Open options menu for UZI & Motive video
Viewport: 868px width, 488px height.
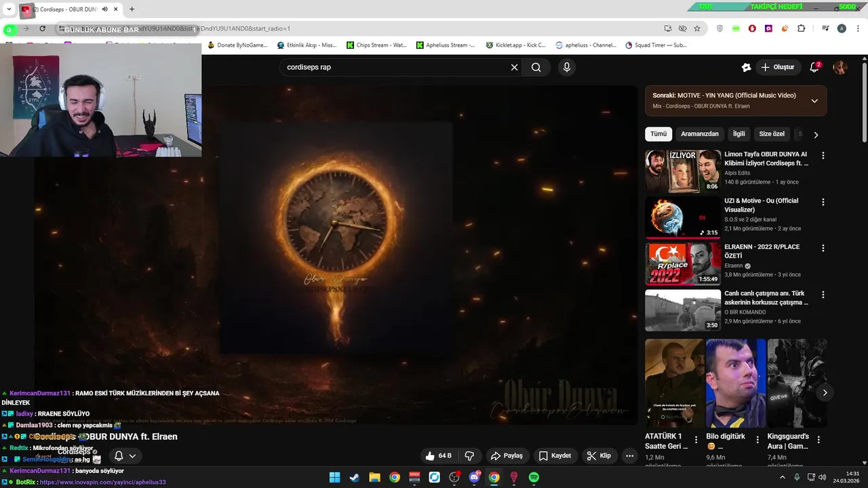(823, 202)
